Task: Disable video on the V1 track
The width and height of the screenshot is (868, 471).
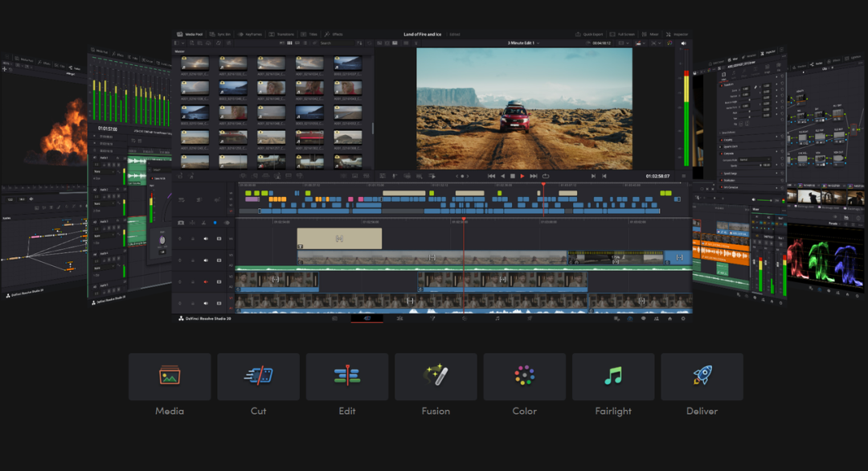Action: (x=219, y=303)
